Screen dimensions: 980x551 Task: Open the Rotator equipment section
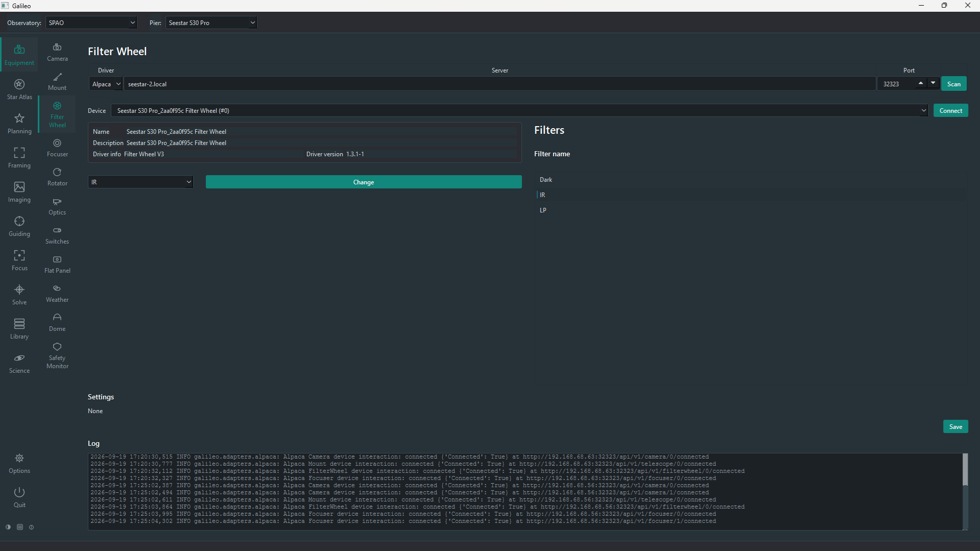click(57, 177)
